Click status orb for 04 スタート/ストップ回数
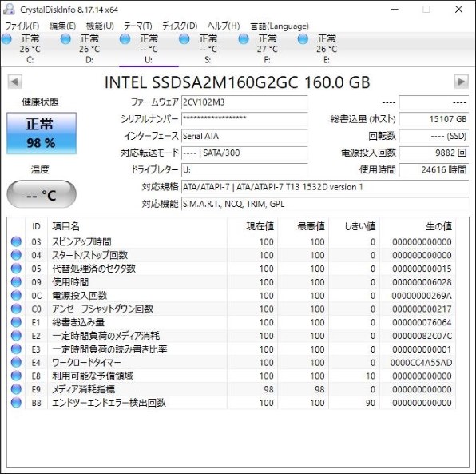This screenshot has height=474, width=476. [16, 255]
